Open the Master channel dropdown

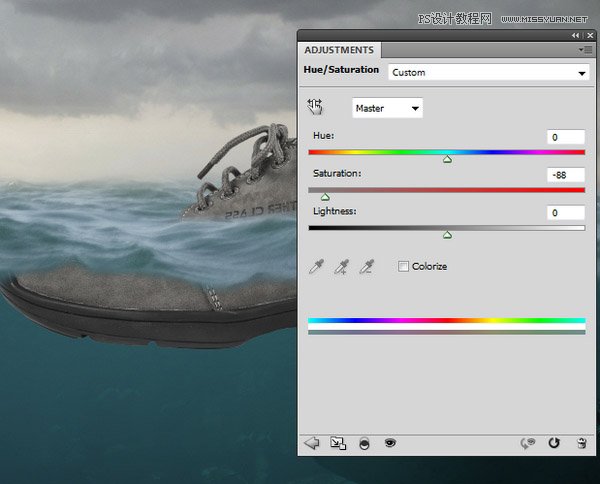[388, 107]
